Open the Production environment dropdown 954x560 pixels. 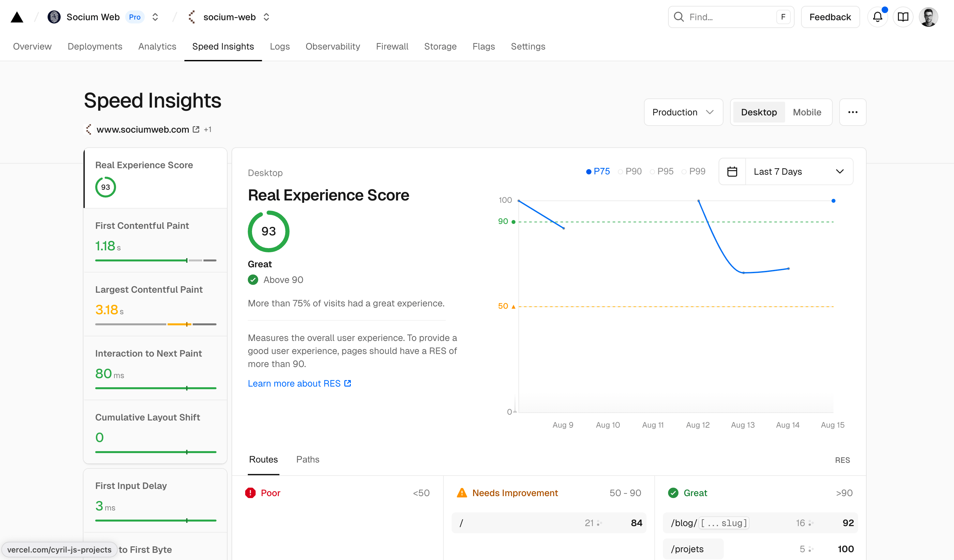(683, 112)
